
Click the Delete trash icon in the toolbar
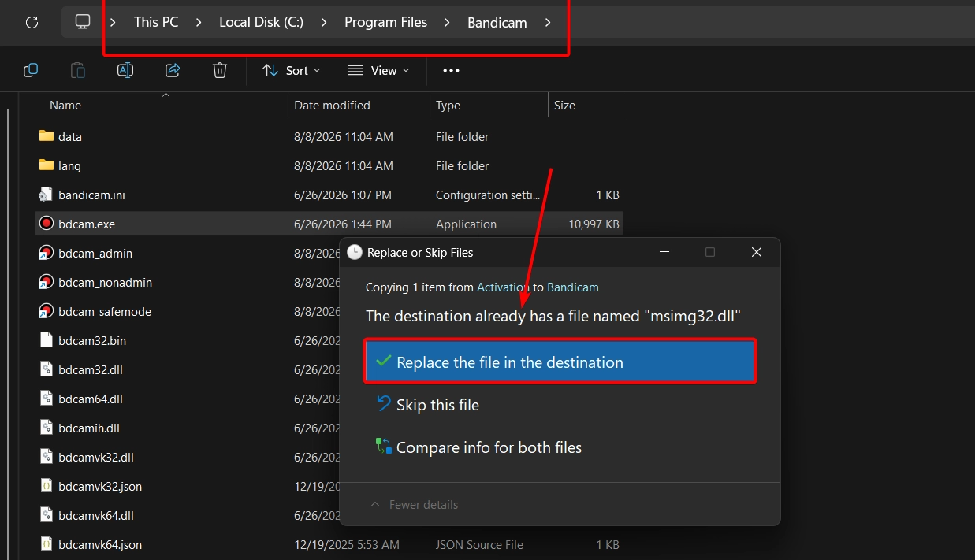tap(220, 70)
